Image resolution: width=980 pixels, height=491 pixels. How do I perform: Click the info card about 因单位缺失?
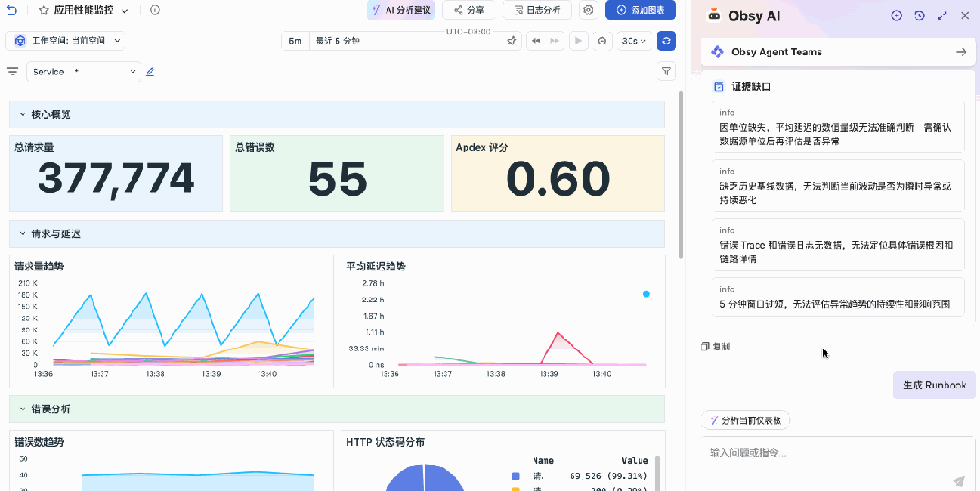coord(838,127)
